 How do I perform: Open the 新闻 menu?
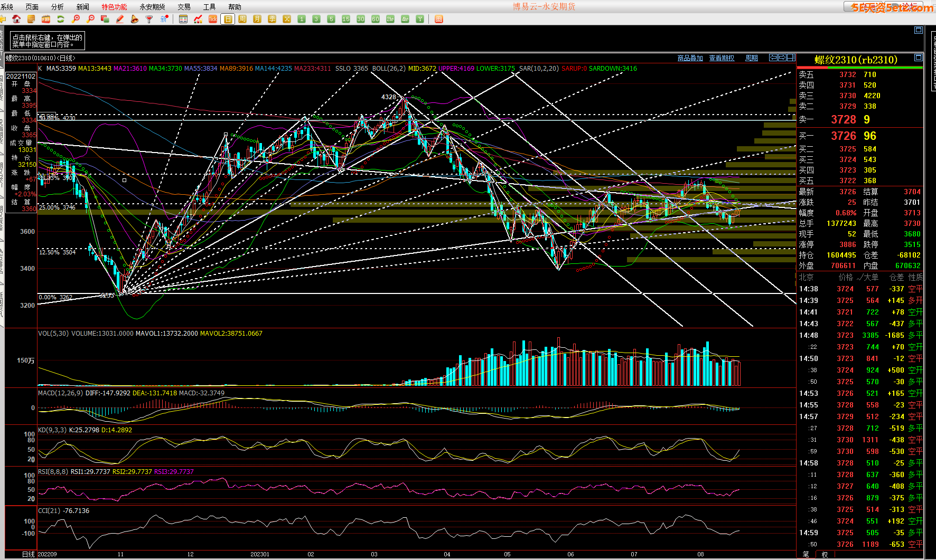tap(82, 7)
